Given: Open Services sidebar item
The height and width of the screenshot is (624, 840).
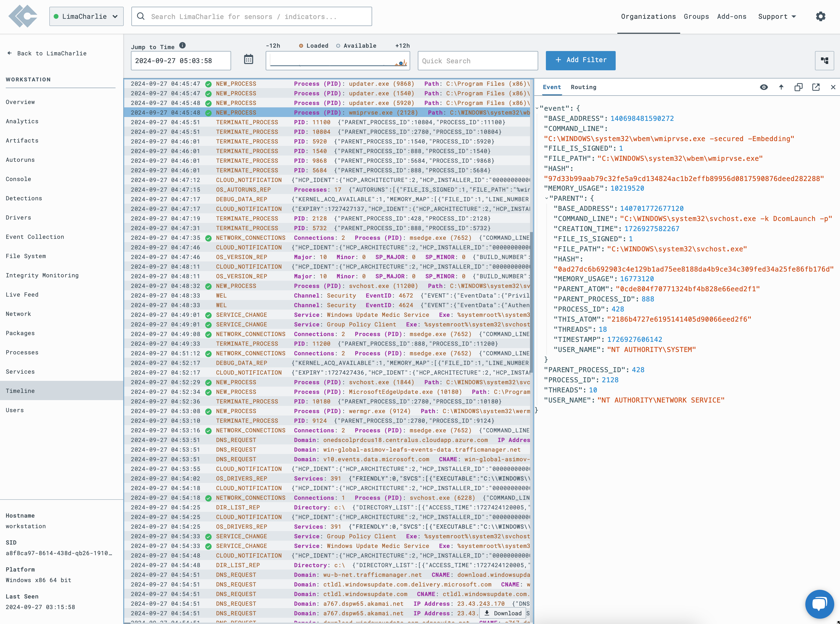Looking at the screenshot, I should point(62,372).
